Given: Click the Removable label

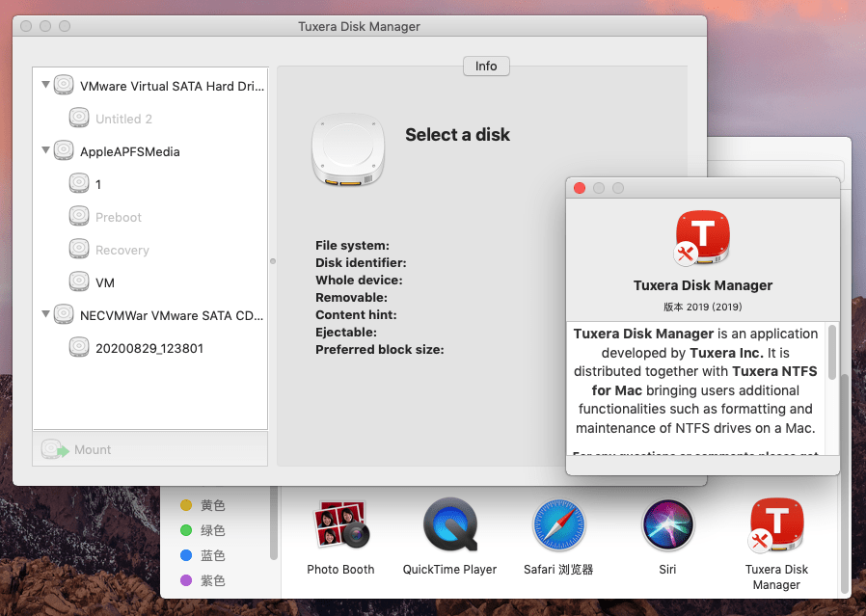Looking at the screenshot, I should (x=351, y=298).
